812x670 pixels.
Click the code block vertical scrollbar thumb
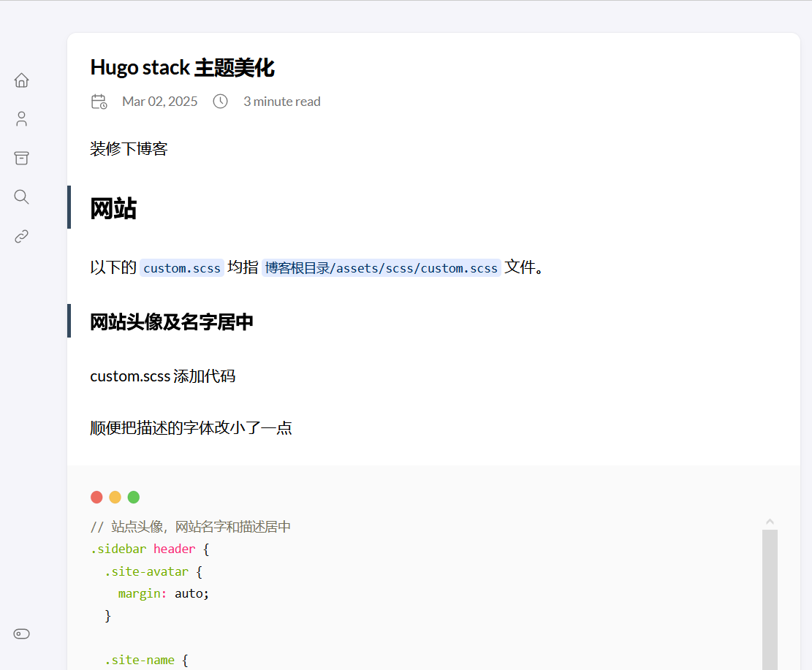click(770, 599)
